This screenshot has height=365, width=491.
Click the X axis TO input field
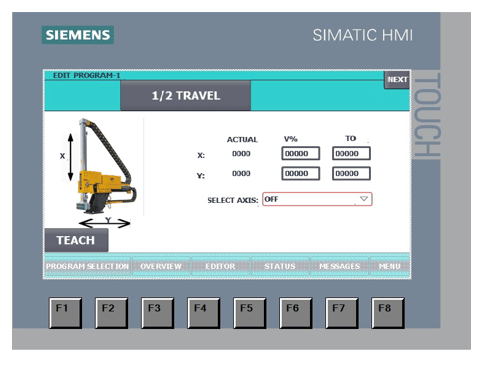coord(351,154)
